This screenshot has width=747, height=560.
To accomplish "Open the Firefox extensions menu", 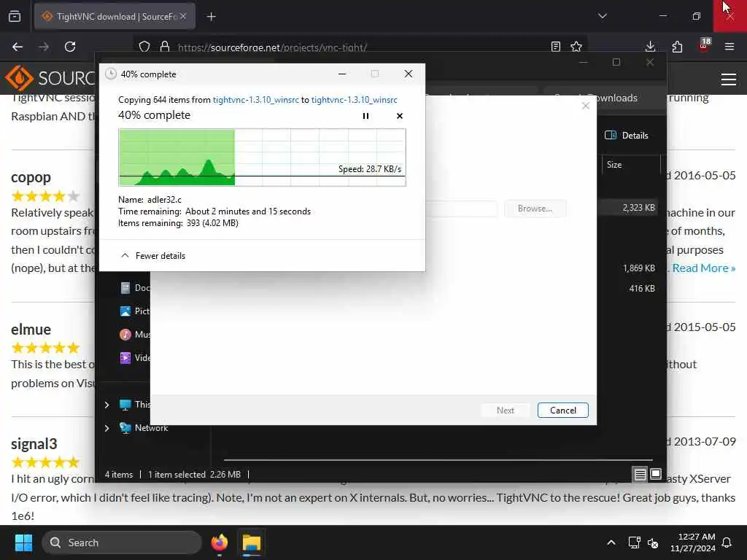I will [677, 47].
